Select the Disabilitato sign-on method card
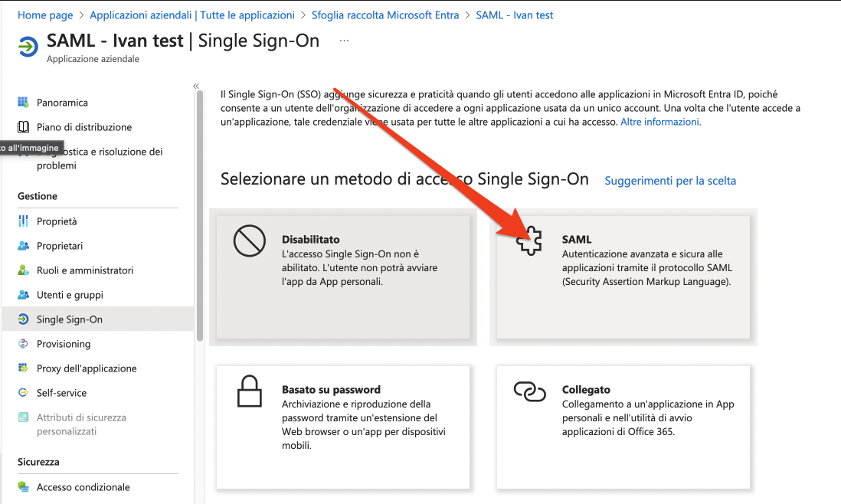 point(342,277)
